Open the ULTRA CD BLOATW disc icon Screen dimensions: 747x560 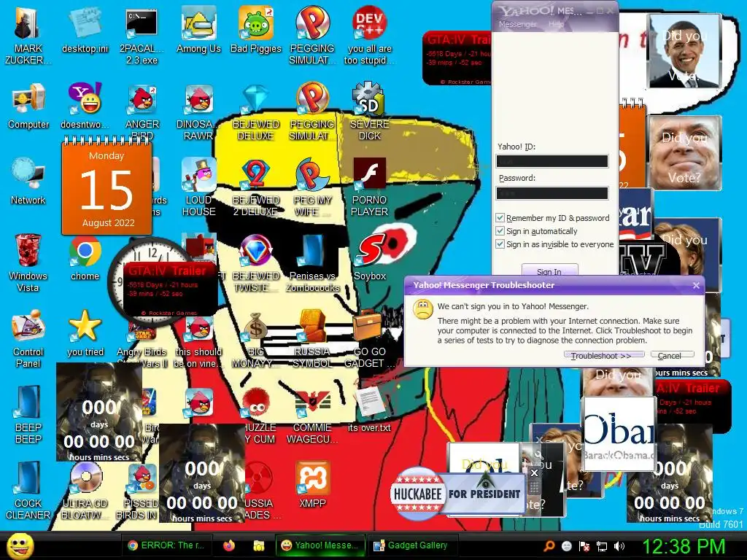[85, 491]
